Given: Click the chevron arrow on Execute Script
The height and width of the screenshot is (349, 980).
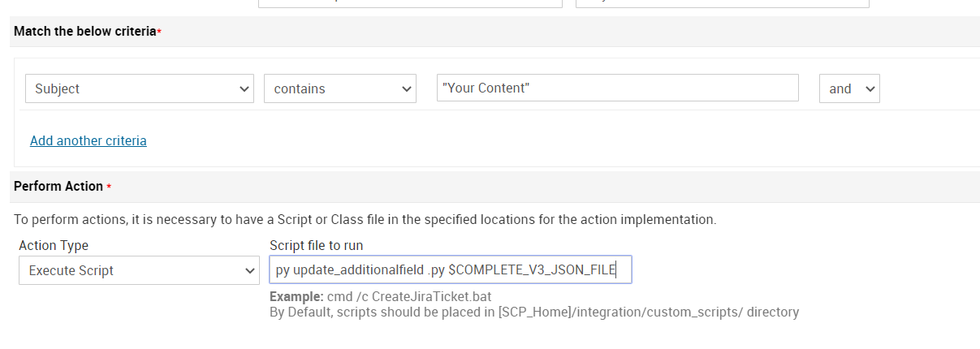Looking at the screenshot, I should (x=249, y=270).
